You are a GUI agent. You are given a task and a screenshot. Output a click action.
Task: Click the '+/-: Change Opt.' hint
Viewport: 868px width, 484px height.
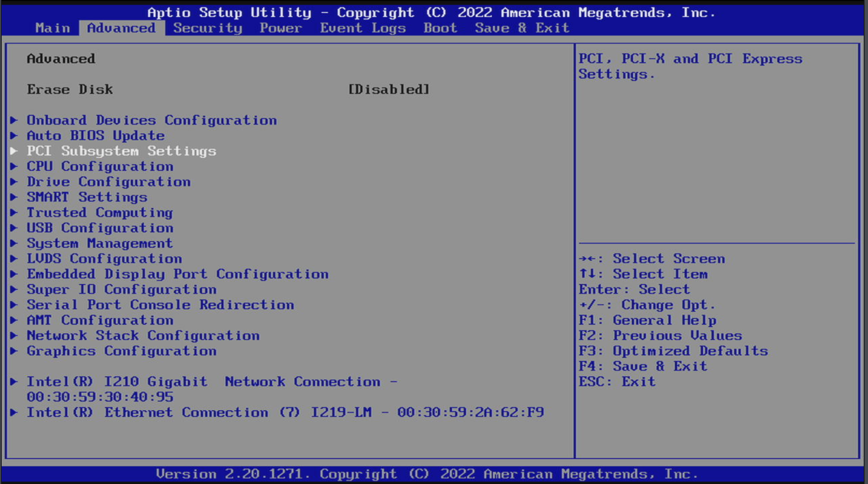click(x=647, y=305)
